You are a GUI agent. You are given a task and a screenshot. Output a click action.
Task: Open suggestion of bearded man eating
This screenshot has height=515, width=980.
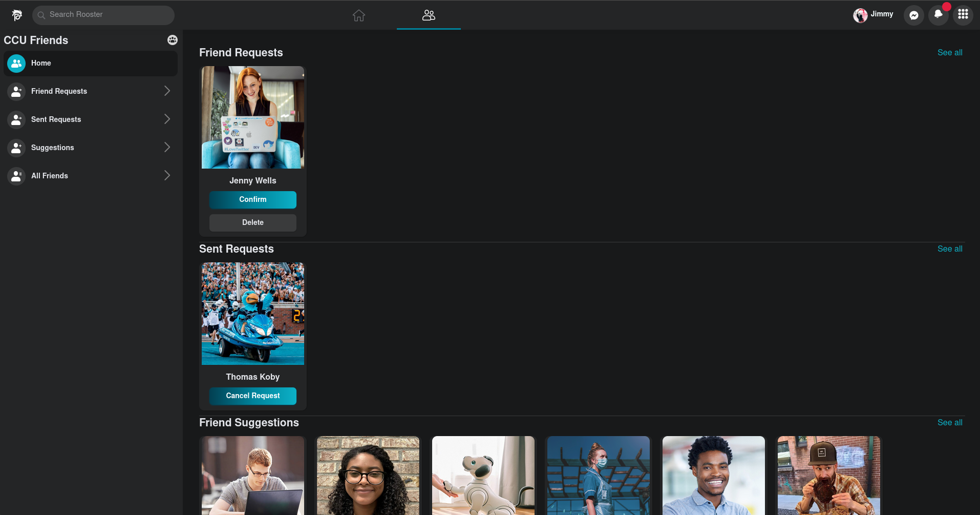pos(829,476)
